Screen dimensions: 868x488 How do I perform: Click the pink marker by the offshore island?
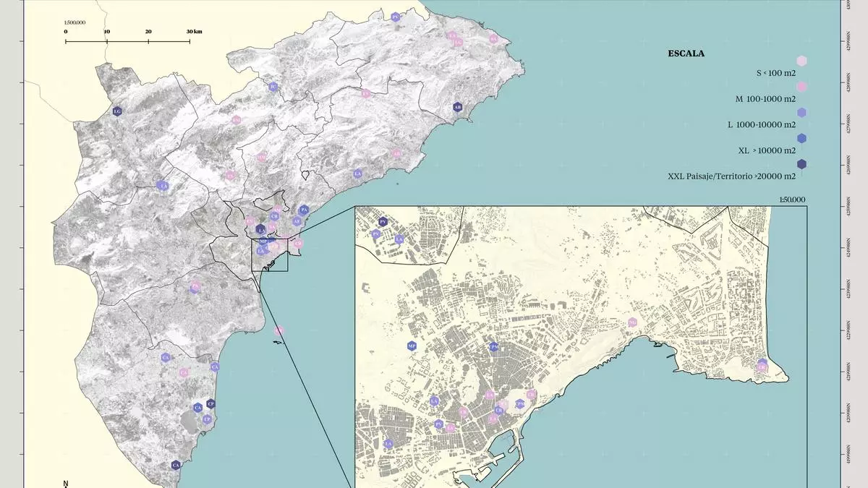(x=279, y=330)
